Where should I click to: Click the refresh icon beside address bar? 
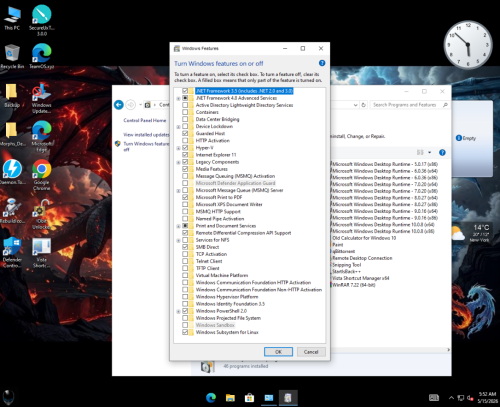[364, 105]
